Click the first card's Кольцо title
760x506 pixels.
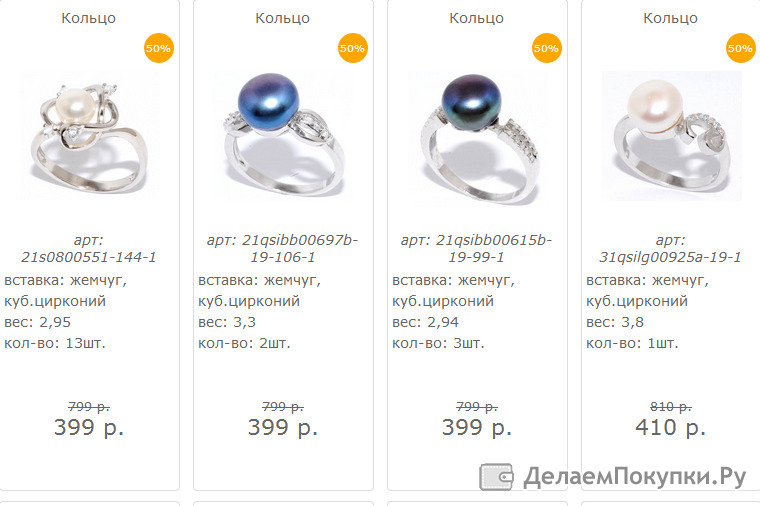point(89,18)
